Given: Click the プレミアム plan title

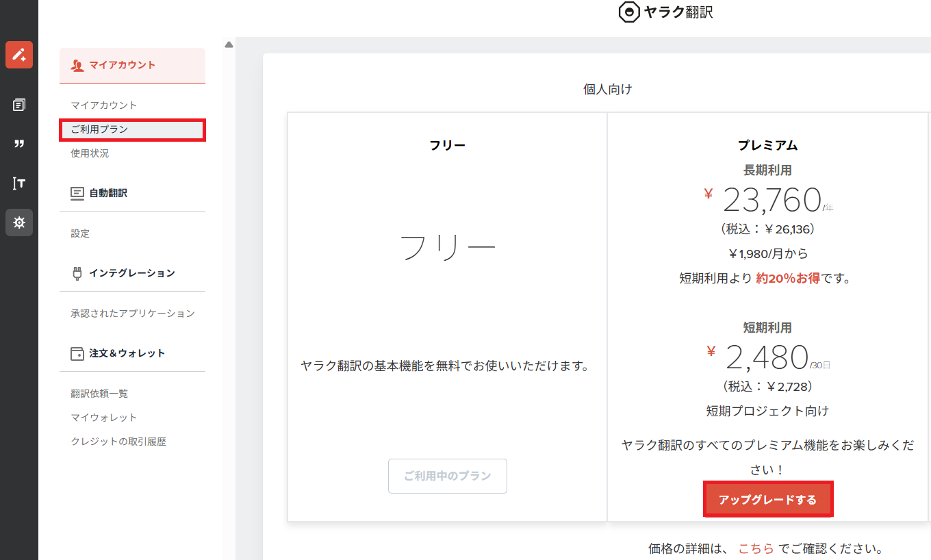Looking at the screenshot, I should click(767, 145).
